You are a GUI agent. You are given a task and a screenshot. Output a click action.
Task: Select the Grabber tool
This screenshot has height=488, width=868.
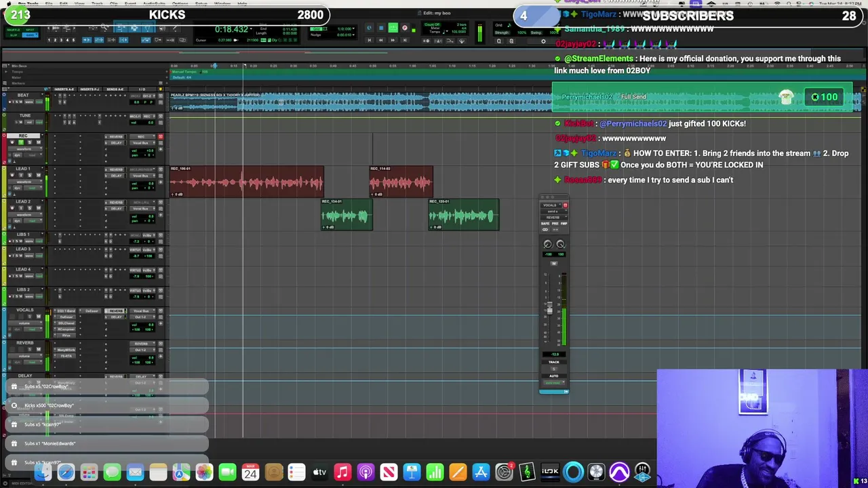pos(148,28)
